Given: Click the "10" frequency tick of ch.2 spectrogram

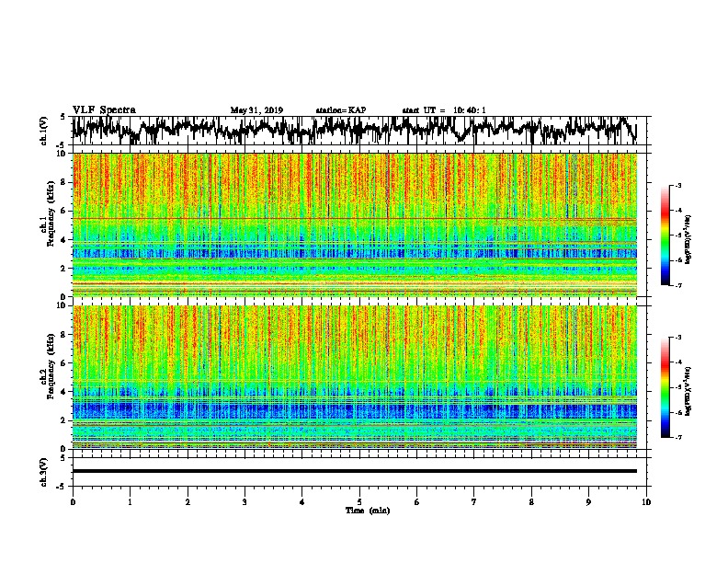Looking at the screenshot, I should pos(63,305).
